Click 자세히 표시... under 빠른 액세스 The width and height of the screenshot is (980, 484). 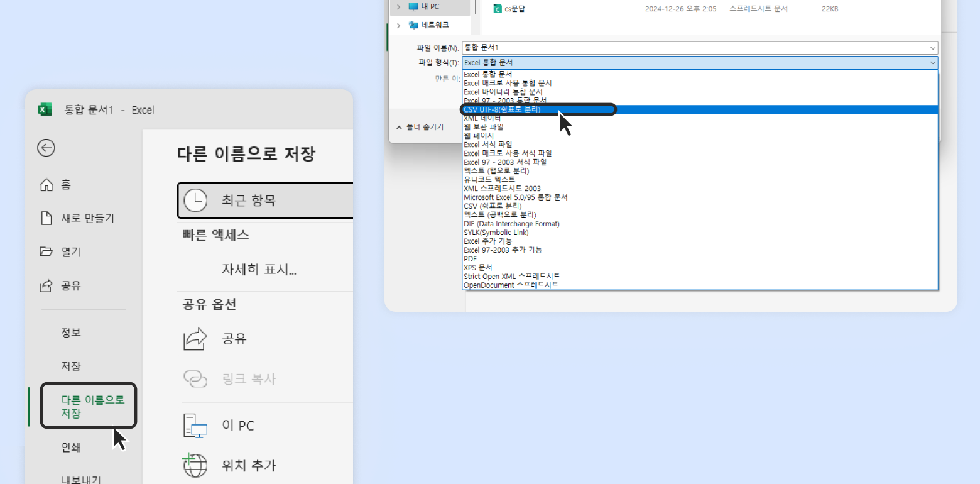pos(259,270)
